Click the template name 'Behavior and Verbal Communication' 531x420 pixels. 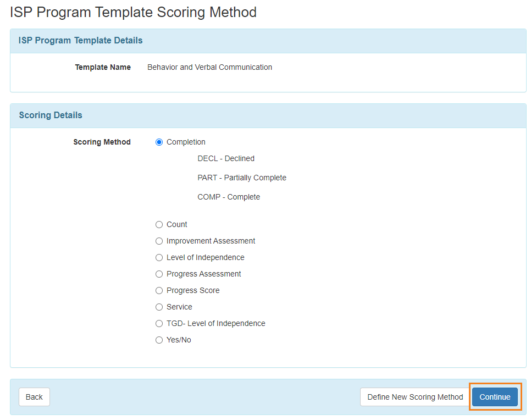pyautogui.click(x=209, y=68)
